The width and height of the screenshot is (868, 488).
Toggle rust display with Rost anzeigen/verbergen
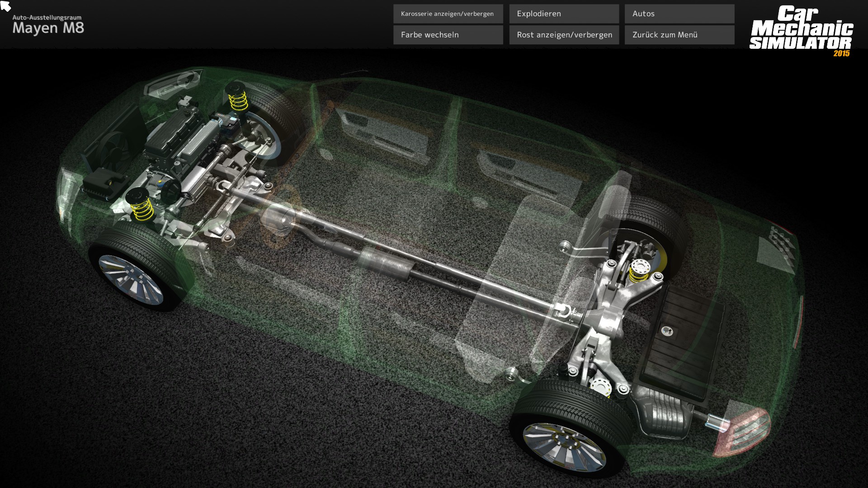(x=564, y=35)
